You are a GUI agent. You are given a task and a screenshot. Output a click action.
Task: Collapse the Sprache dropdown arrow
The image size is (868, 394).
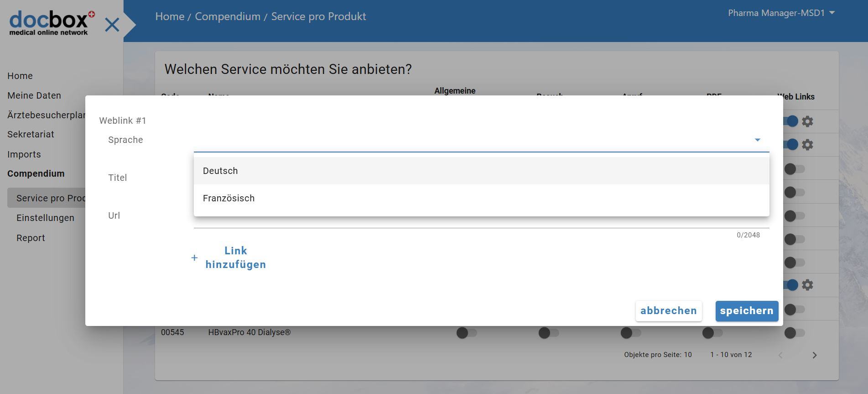(757, 140)
